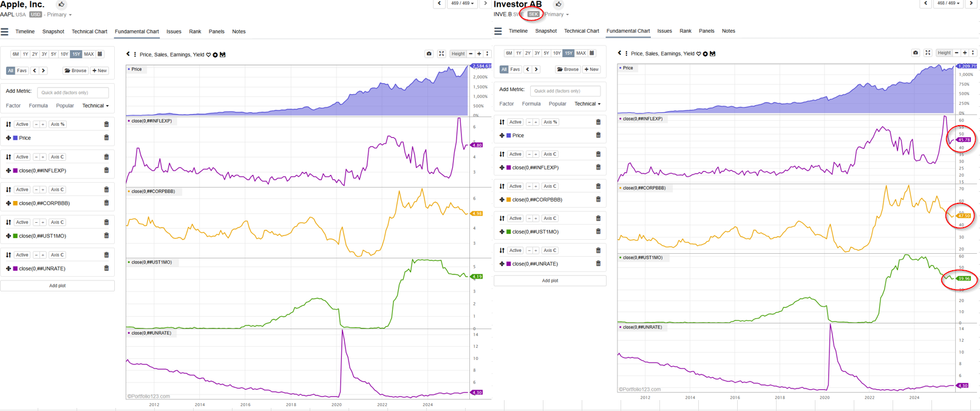Click the thumbs-up icon beside Apple, Inc.
Image resolution: width=980 pixels, height=411 pixels.
pos(61,4)
